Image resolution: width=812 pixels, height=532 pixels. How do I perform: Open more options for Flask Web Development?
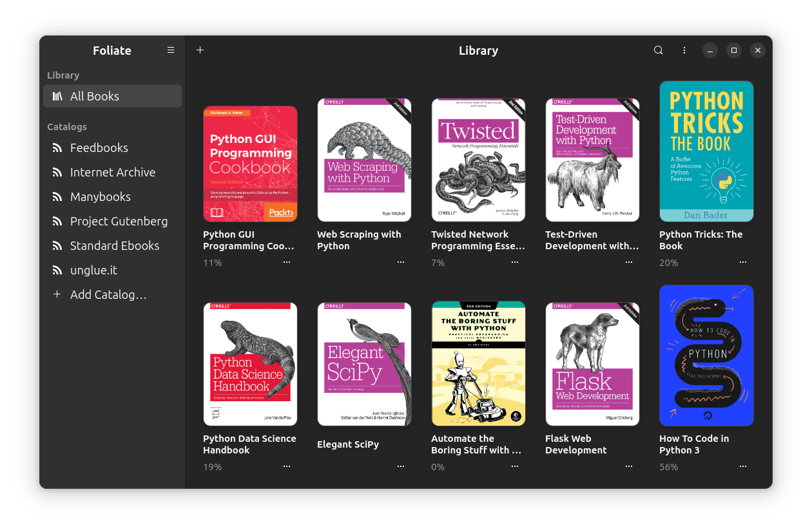tap(629, 466)
